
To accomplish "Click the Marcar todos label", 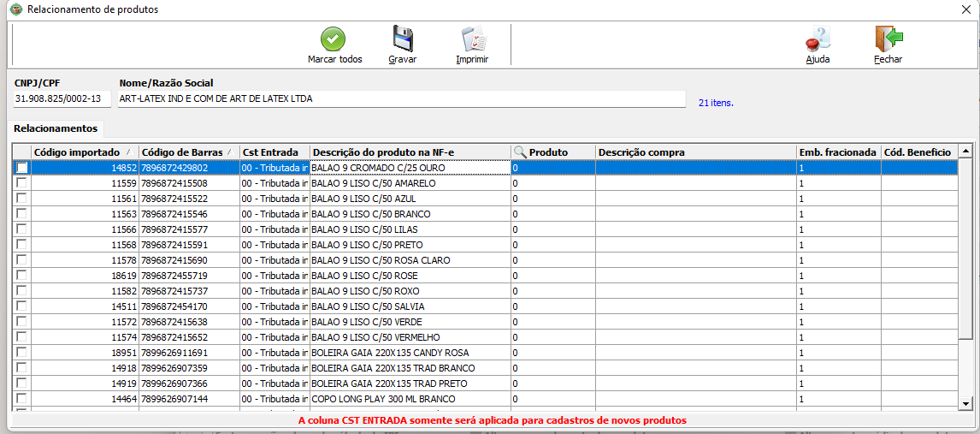I will click(335, 59).
